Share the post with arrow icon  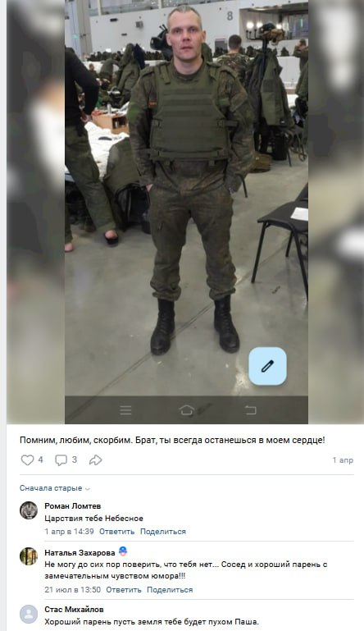click(95, 460)
